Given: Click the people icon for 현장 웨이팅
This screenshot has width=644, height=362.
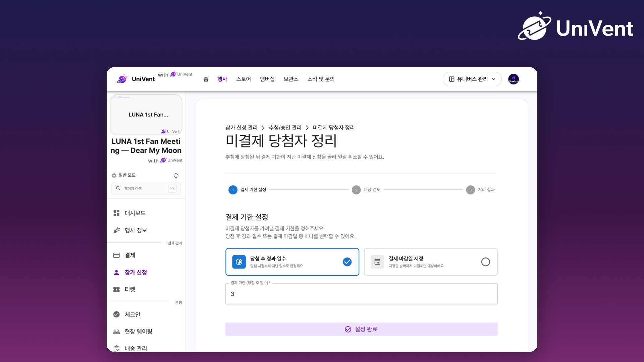Looking at the screenshot, I should click(116, 331).
